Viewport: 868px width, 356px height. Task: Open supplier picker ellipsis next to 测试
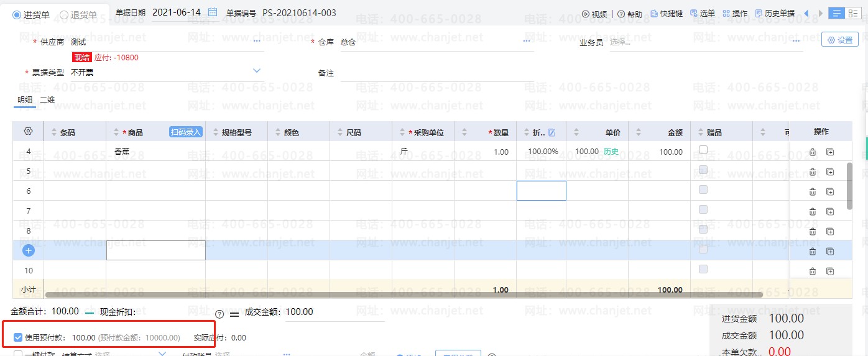(x=257, y=42)
